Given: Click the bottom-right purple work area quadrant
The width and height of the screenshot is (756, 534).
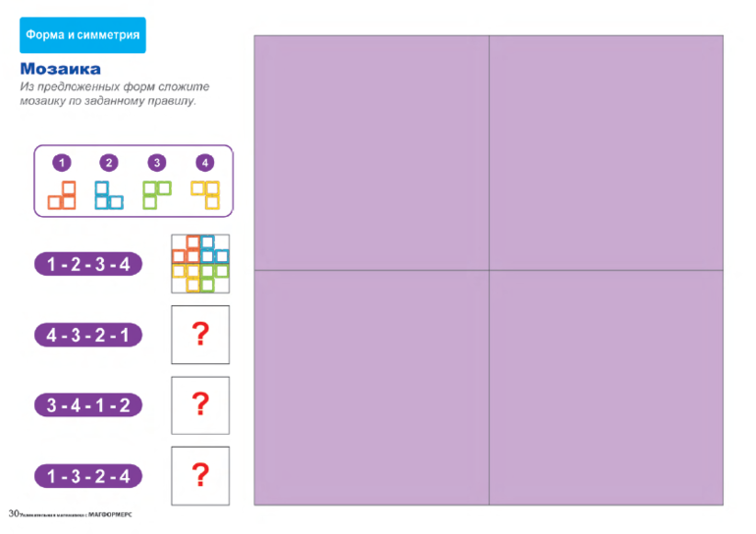Looking at the screenshot, I should point(607,387).
